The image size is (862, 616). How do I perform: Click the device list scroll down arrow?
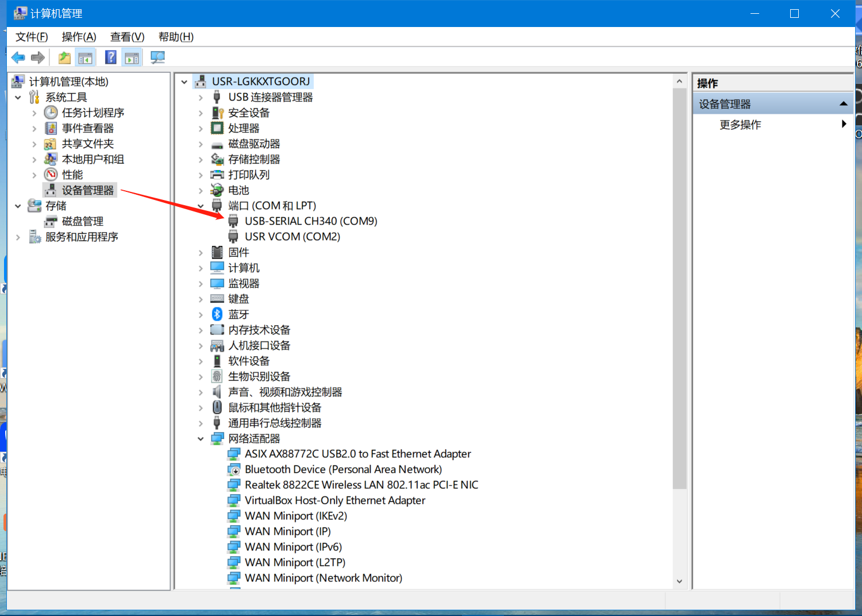(x=679, y=582)
